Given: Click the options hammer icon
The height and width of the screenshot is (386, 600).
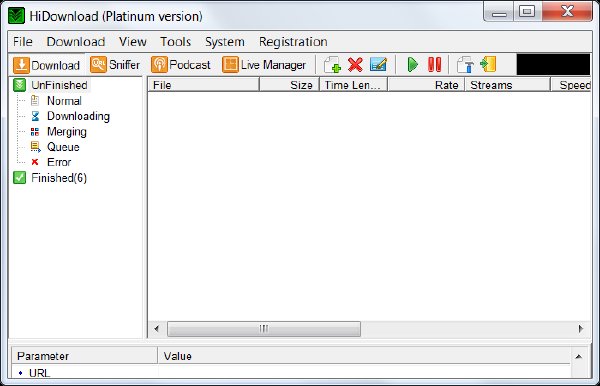Looking at the screenshot, I should pyautogui.click(x=465, y=65).
